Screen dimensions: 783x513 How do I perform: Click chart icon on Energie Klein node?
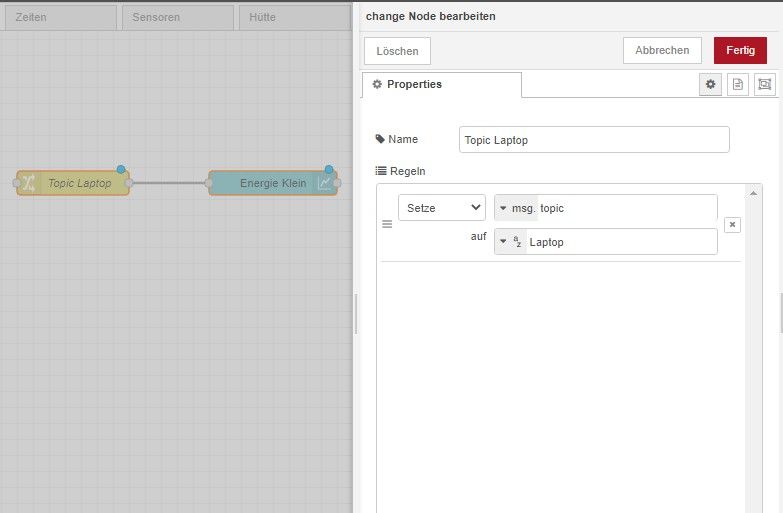point(325,183)
